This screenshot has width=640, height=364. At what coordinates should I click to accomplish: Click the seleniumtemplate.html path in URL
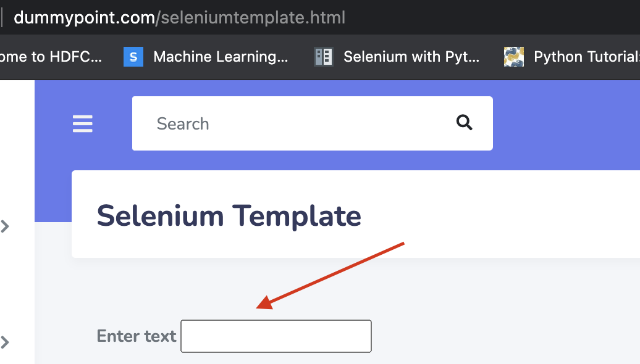click(253, 17)
